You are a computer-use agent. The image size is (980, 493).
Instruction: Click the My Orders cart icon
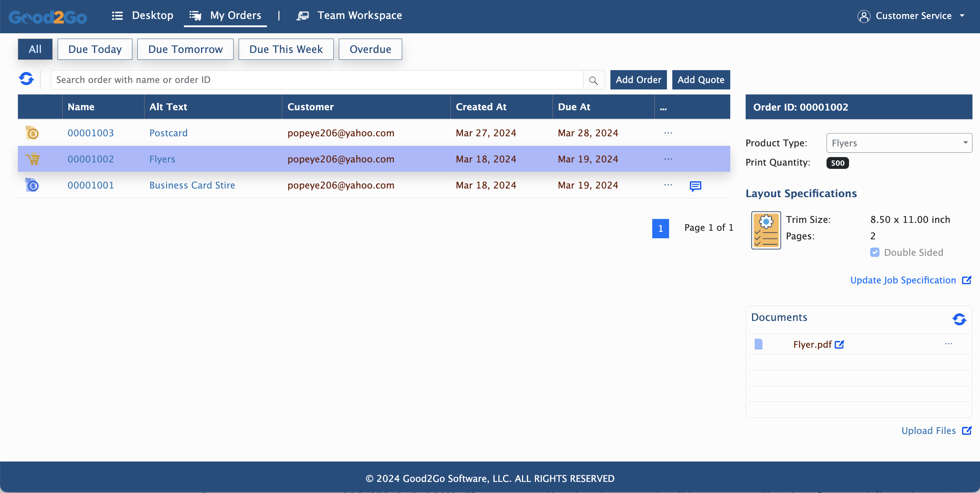coord(196,16)
